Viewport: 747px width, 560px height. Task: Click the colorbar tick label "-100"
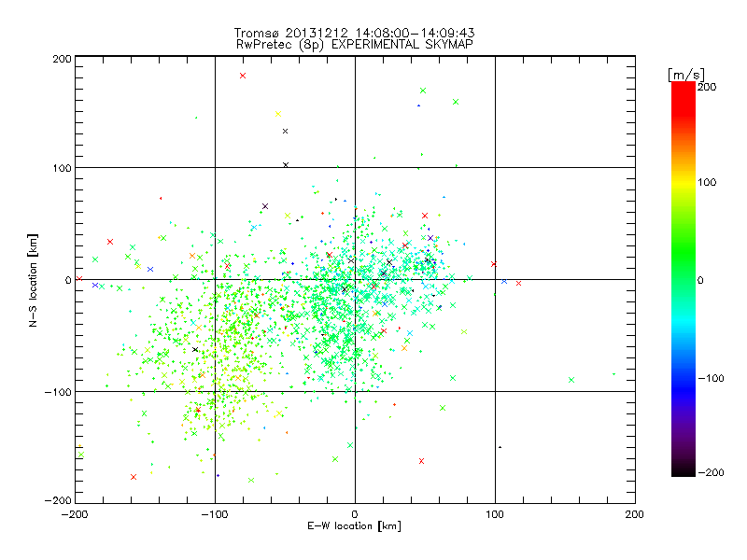(711, 378)
